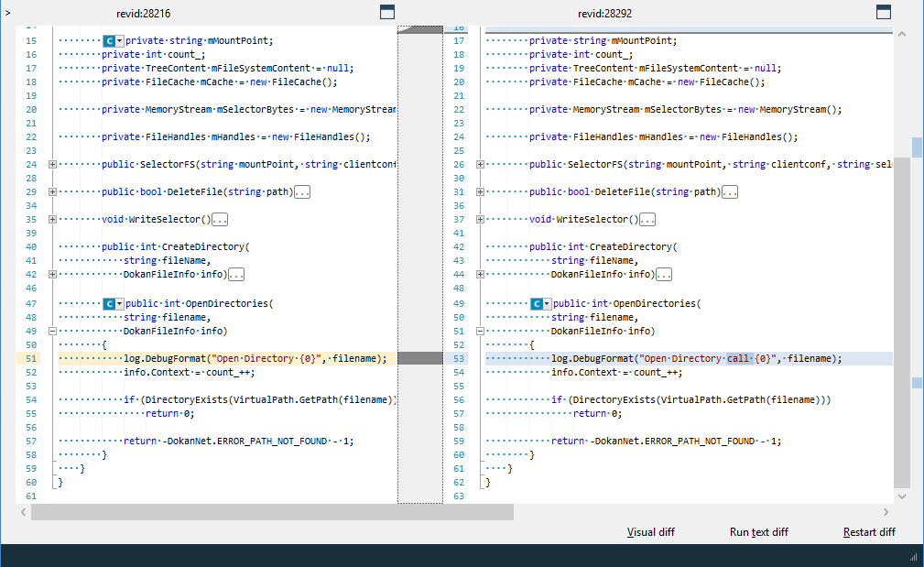Maximize the revid:28216 pane
The width and height of the screenshot is (924, 567).
click(387, 12)
